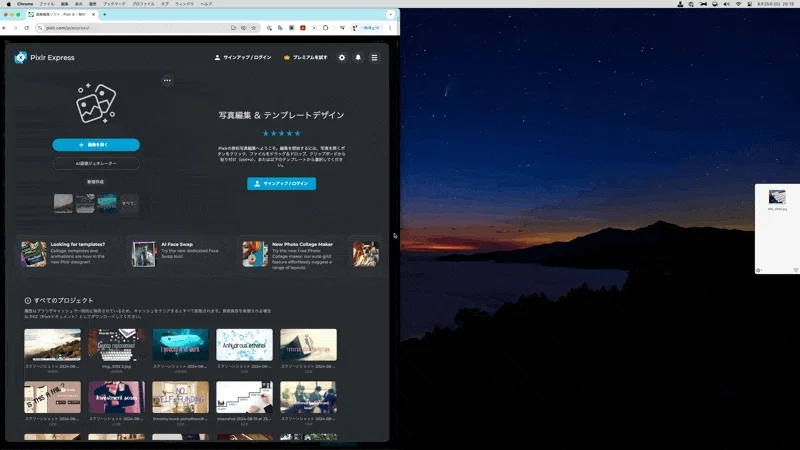The image size is (800, 450).
Task: Open the settings gear in Pixlr header
Action: coord(342,58)
